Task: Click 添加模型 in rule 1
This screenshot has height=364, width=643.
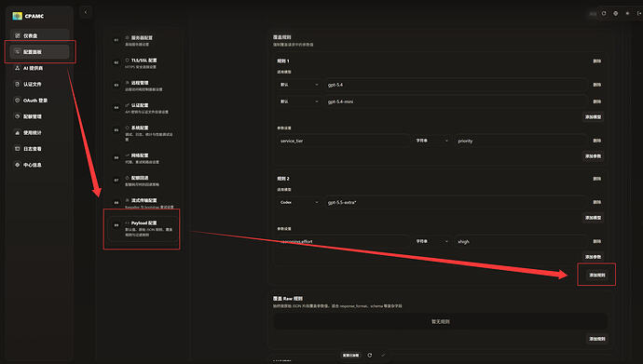Action: point(593,117)
